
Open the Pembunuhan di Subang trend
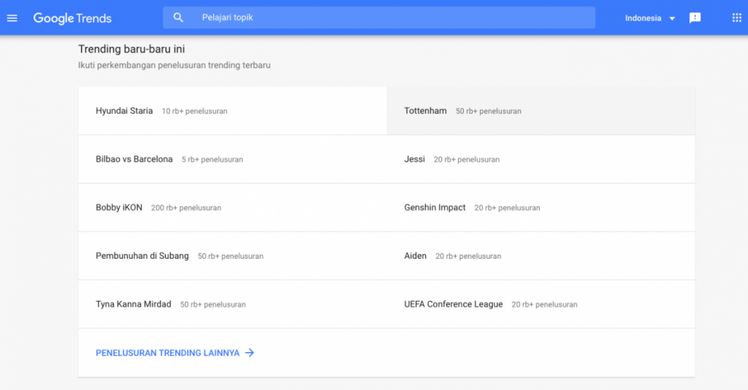(233, 256)
